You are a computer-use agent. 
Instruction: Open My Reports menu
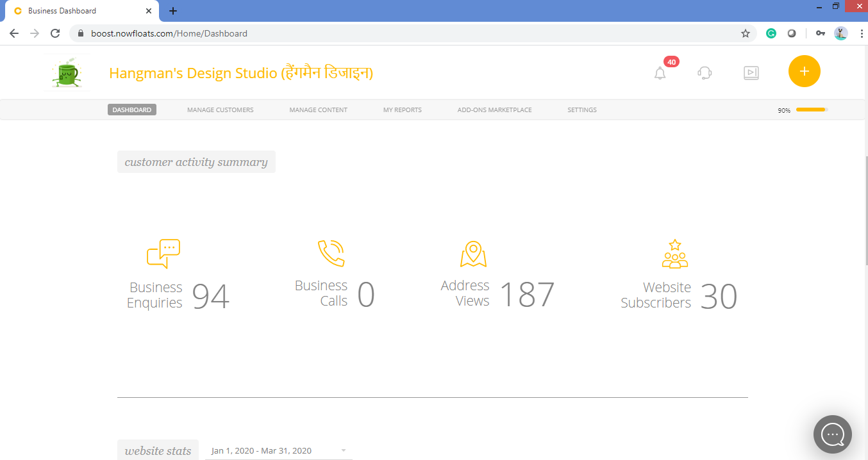pos(403,110)
